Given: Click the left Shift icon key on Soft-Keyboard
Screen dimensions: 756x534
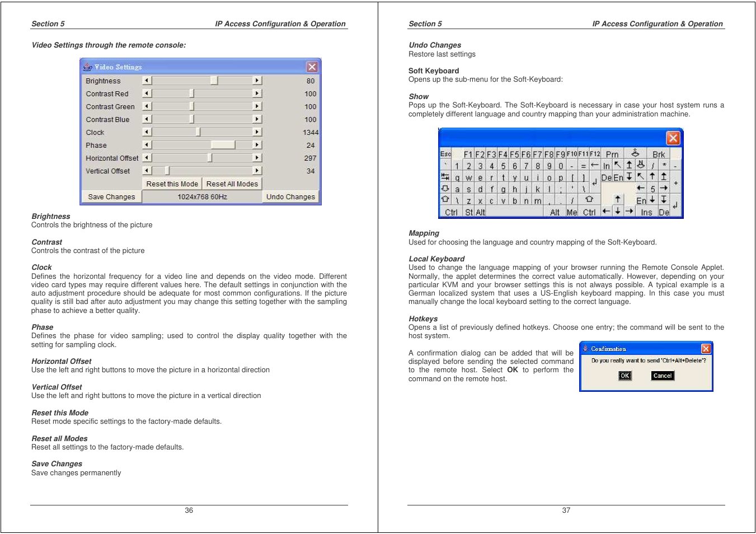Looking at the screenshot, I should point(445,199).
